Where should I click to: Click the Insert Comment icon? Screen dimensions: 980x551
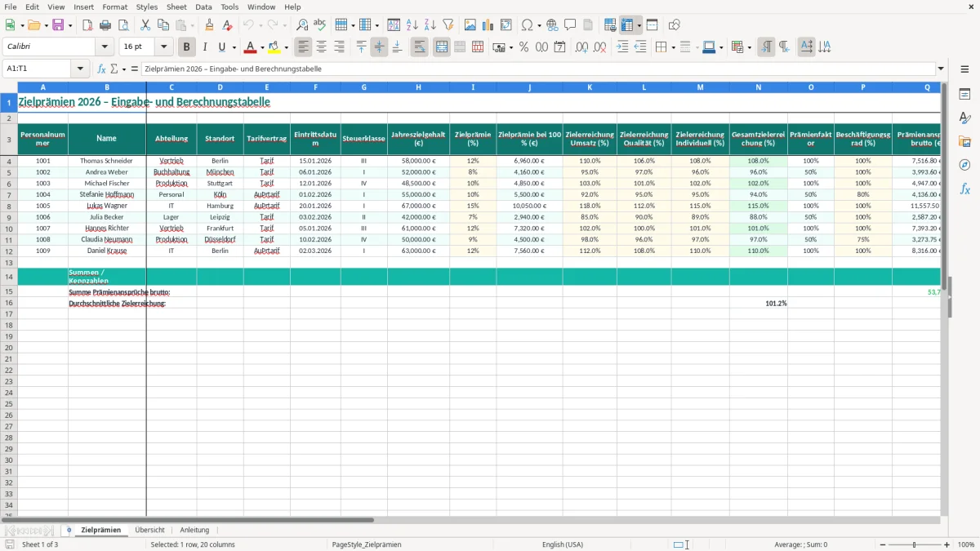[570, 25]
